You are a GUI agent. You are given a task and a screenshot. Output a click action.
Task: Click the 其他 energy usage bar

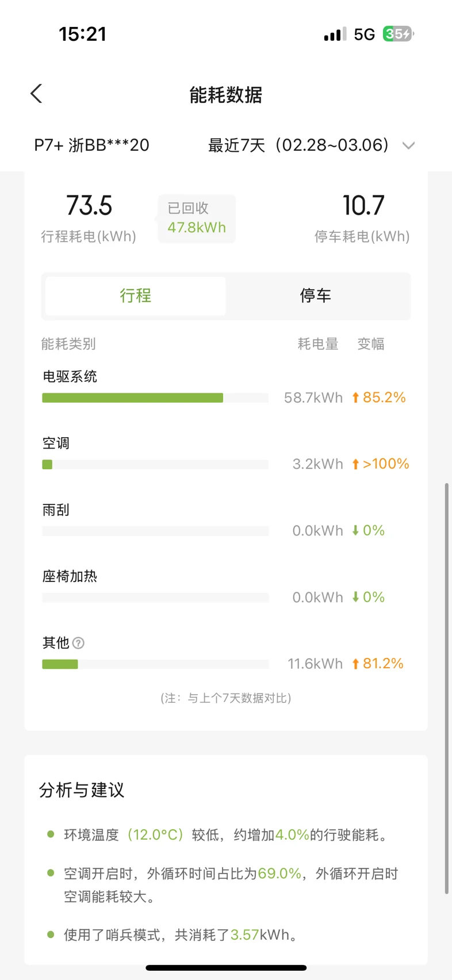pos(60,664)
